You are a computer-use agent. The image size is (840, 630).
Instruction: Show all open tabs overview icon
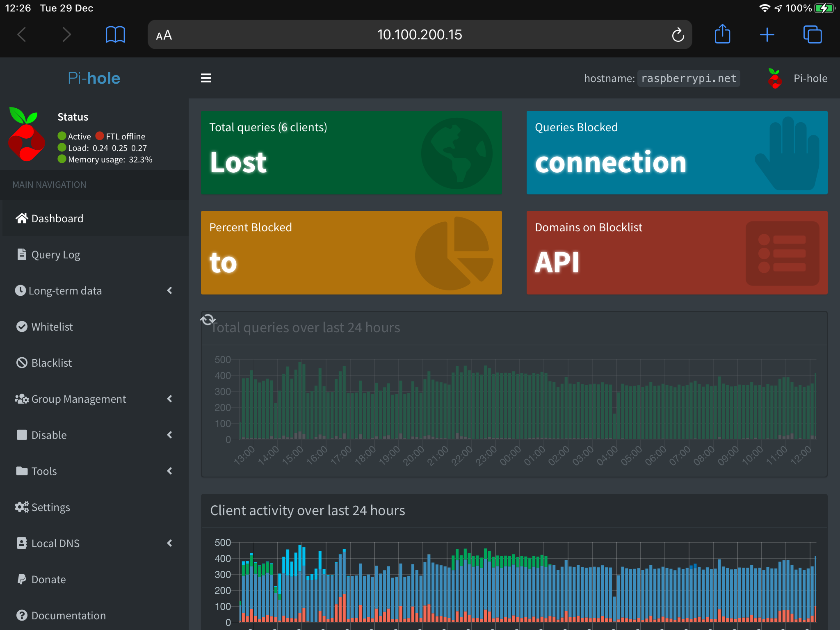[812, 34]
